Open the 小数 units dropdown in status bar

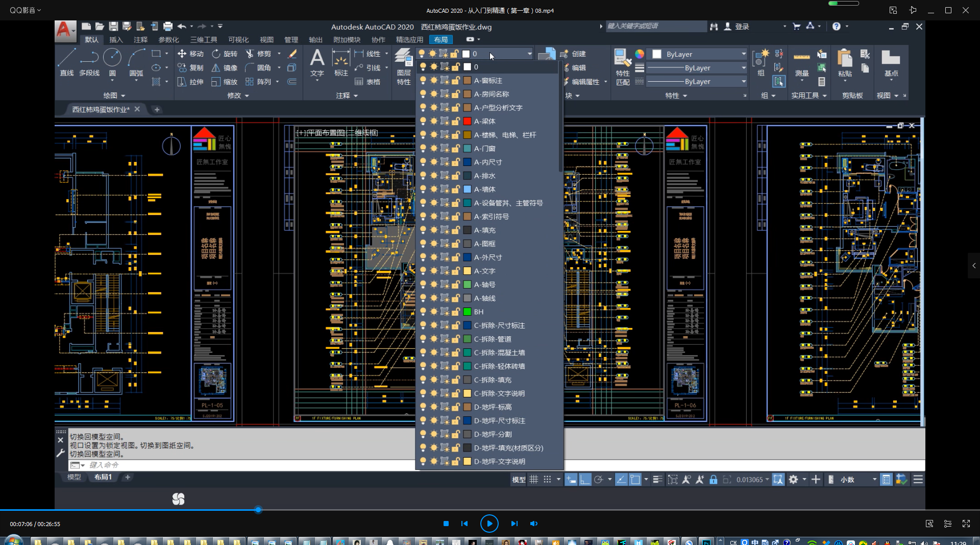[x=859, y=480]
